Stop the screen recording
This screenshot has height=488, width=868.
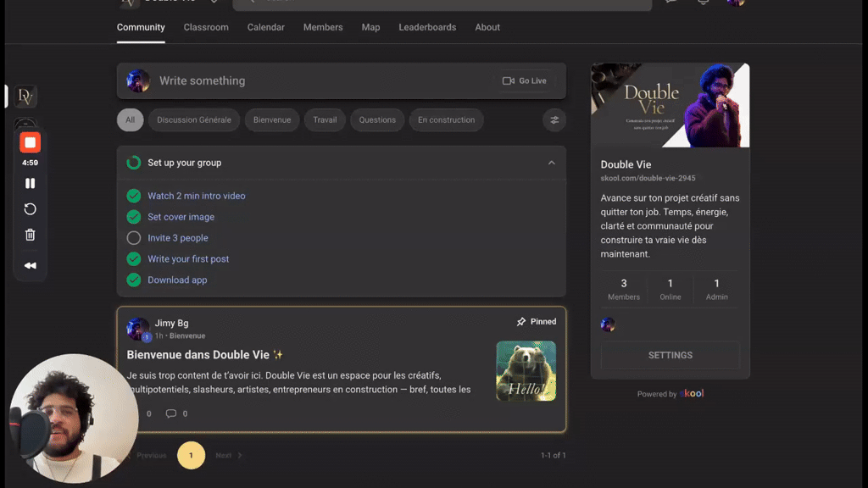coord(30,142)
